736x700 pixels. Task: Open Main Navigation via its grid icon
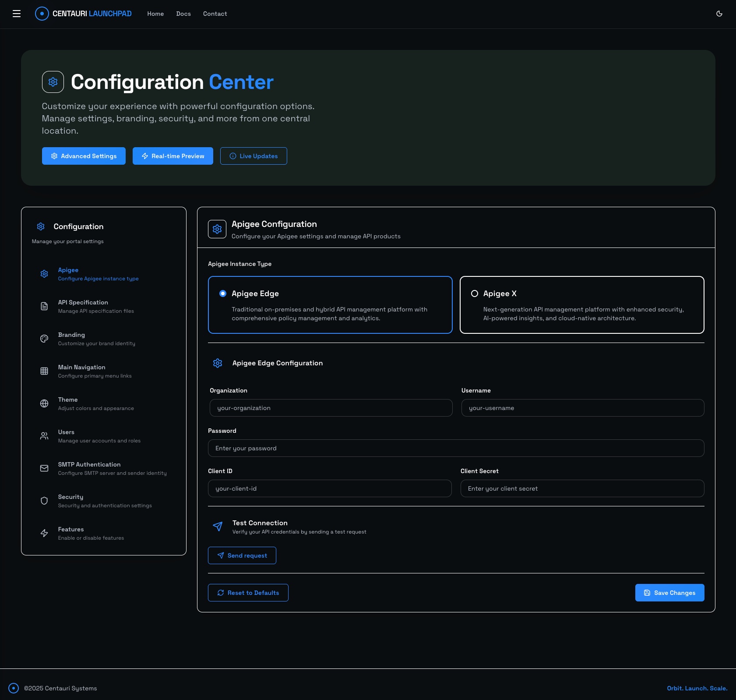click(x=44, y=371)
